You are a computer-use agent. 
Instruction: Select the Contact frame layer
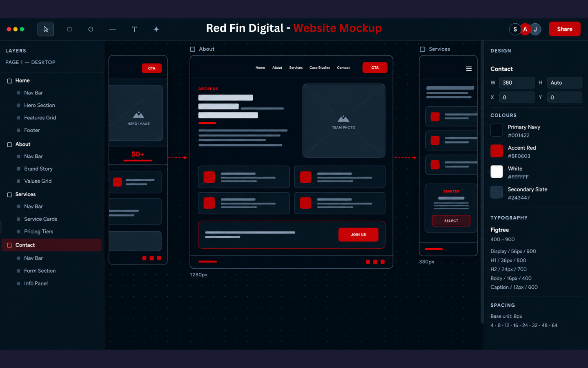[x=51, y=245]
